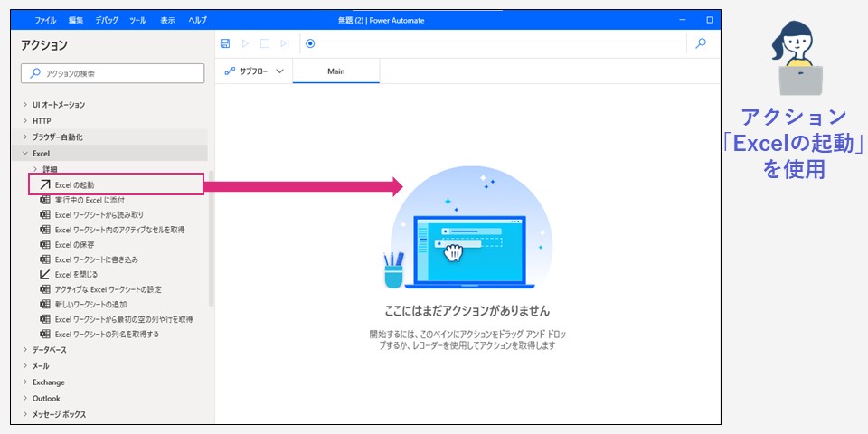Select the Excel の保存 action text

point(75,244)
